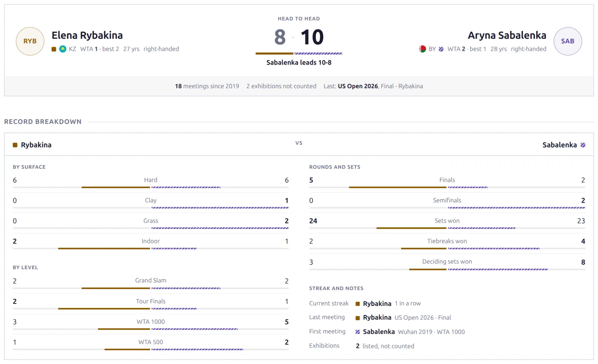Click 'US Open 2026 · Final' in Last meeting row
Screen dimensions: 598x364
click(x=423, y=318)
